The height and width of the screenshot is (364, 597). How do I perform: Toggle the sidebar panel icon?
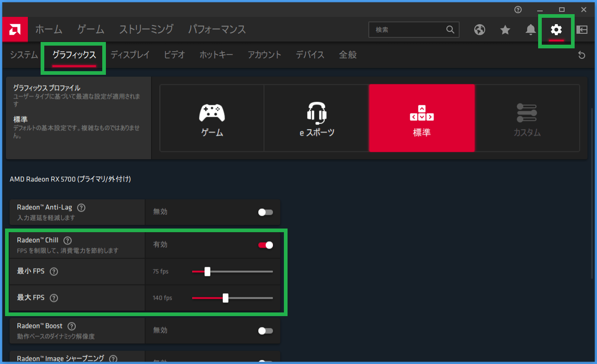[x=581, y=30]
